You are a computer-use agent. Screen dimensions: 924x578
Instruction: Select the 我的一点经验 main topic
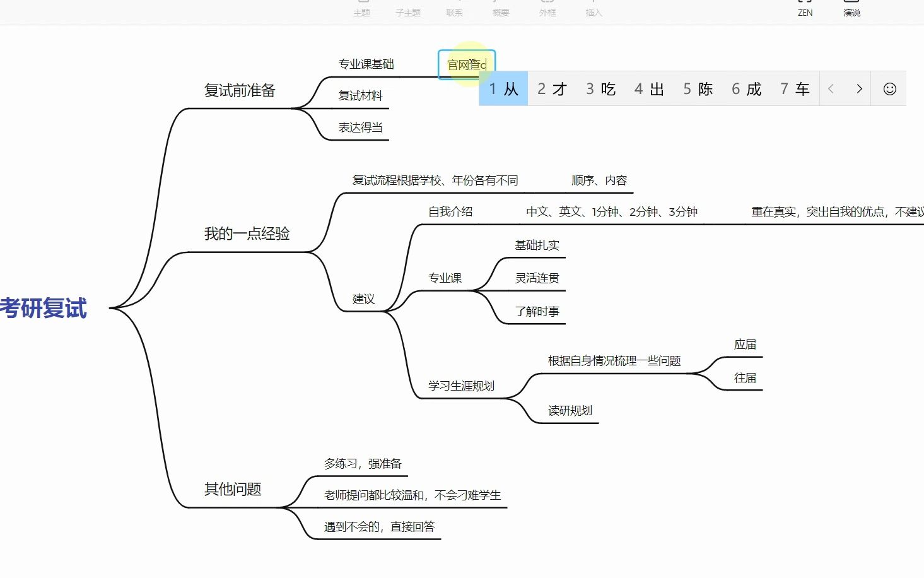coord(247,234)
